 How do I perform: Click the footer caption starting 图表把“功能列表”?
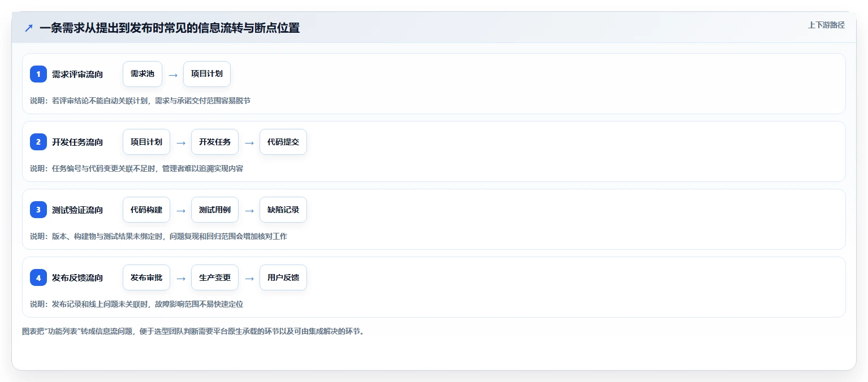tap(193, 331)
